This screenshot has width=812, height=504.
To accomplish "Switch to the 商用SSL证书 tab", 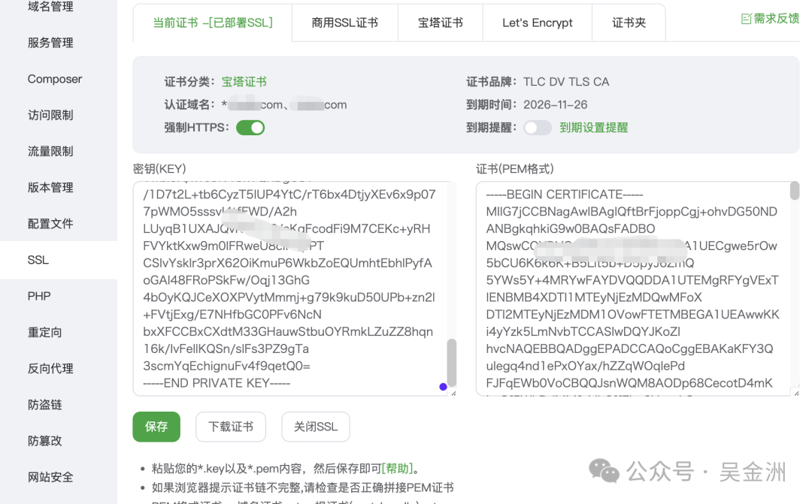I will [344, 23].
